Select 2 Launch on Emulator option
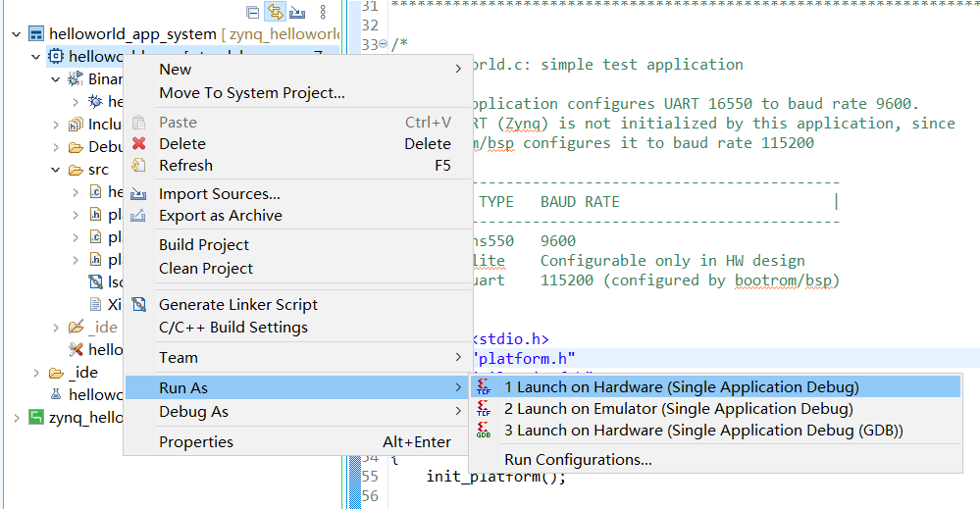The width and height of the screenshot is (980, 509). [715, 409]
